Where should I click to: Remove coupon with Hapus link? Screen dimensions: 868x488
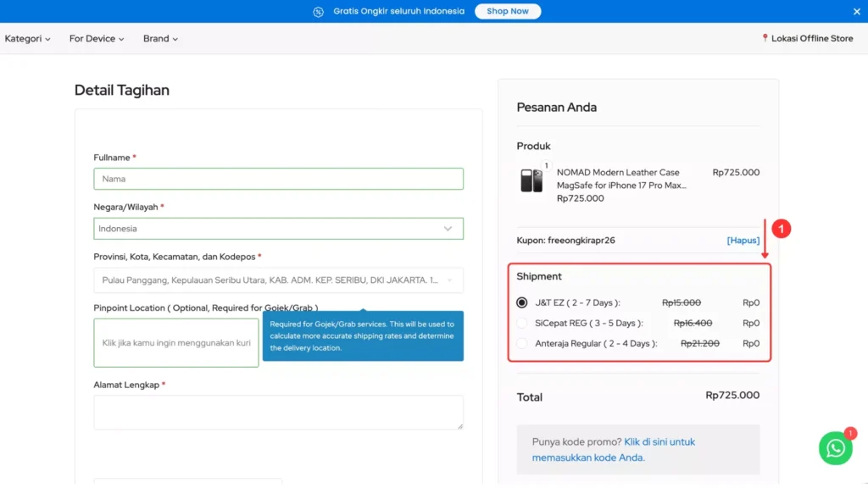(x=743, y=241)
